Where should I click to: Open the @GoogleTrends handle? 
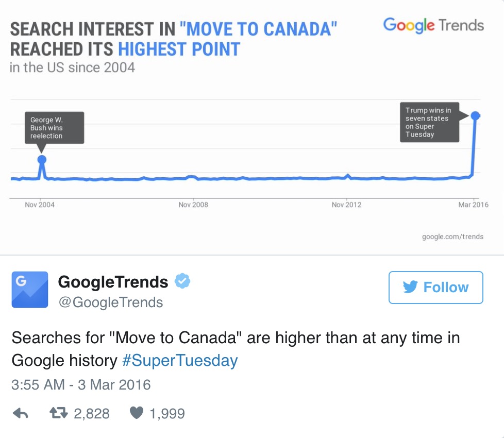click(111, 302)
